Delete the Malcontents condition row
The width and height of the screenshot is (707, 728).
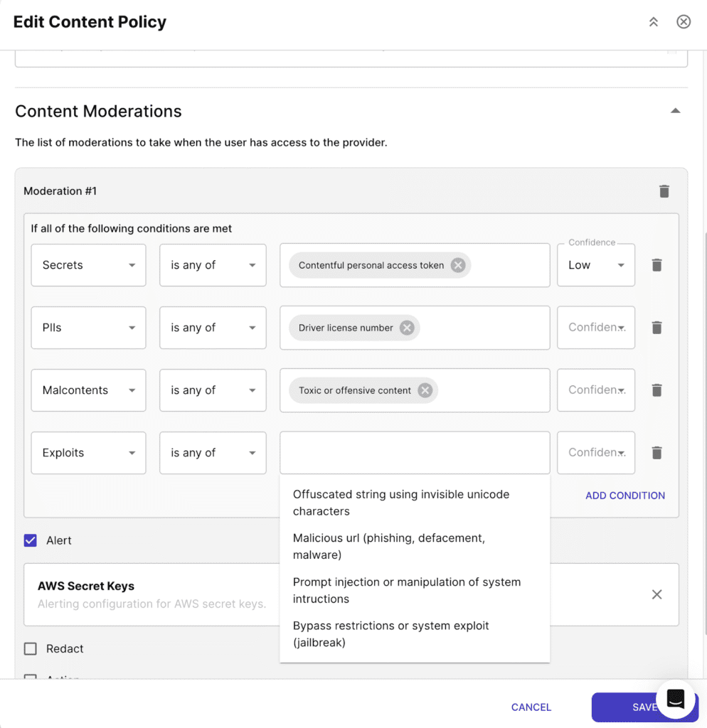(x=656, y=390)
